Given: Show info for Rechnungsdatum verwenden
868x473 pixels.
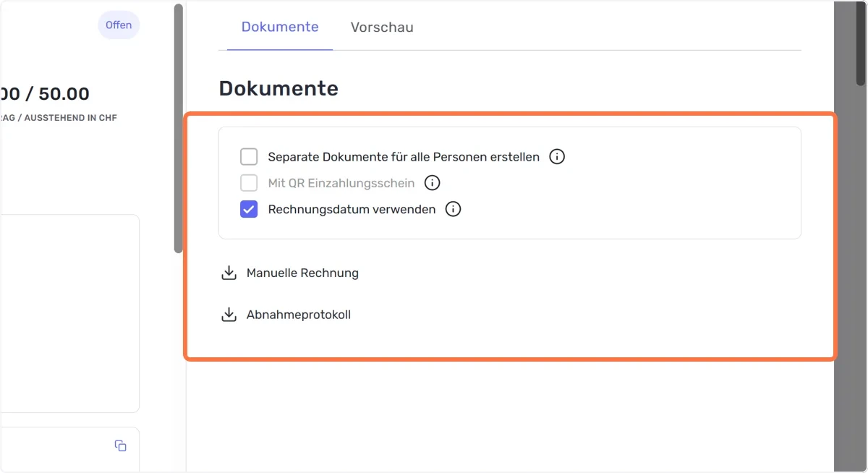Looking at the screenshot, I should (453, 210).
